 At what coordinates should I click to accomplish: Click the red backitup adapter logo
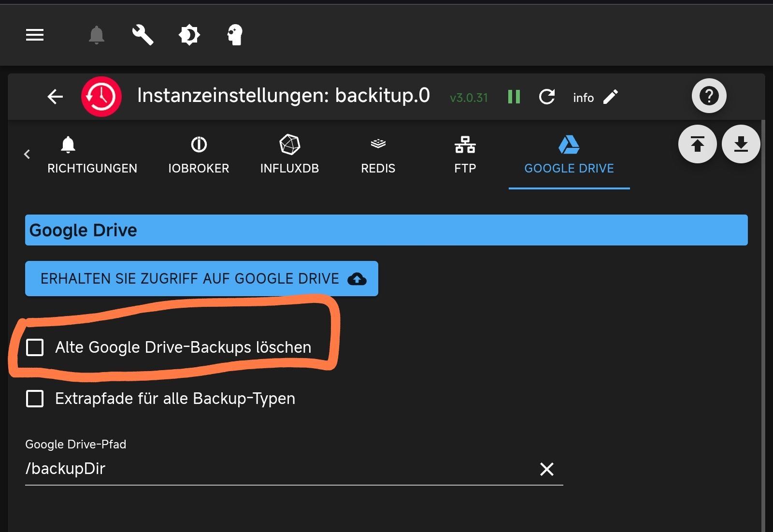[101, 97]
